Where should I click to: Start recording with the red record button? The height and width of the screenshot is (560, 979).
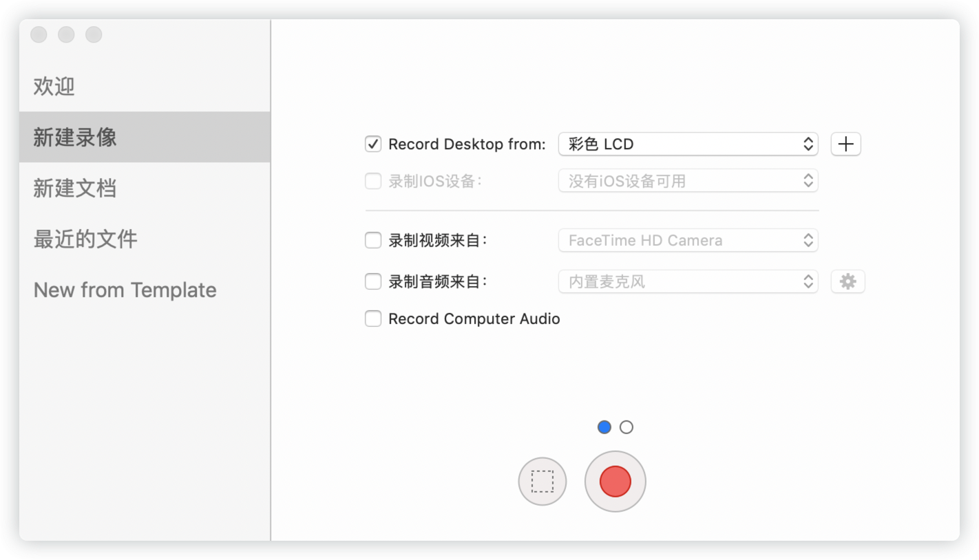615,482
